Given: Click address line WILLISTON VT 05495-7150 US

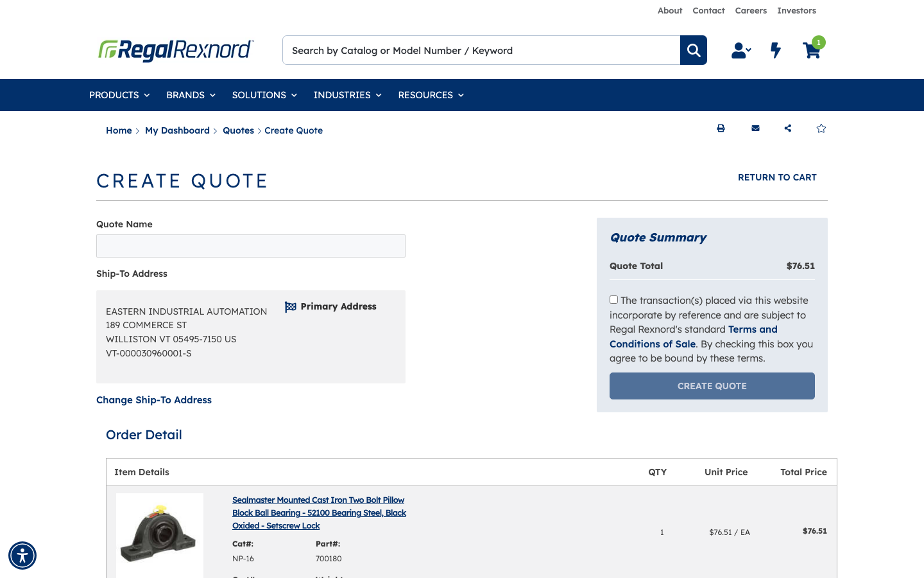Looking at the screenshot, I should [x=171, y=339].
